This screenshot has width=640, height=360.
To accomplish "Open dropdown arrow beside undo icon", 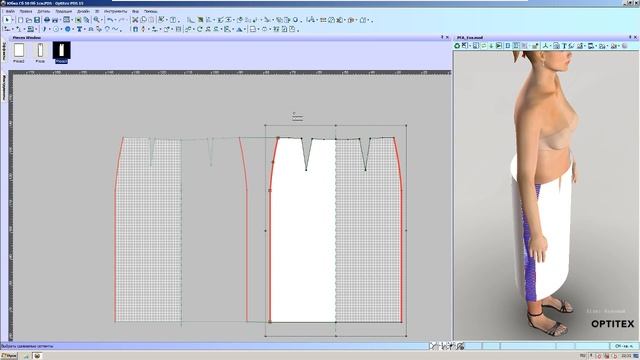I will (115, 20).
